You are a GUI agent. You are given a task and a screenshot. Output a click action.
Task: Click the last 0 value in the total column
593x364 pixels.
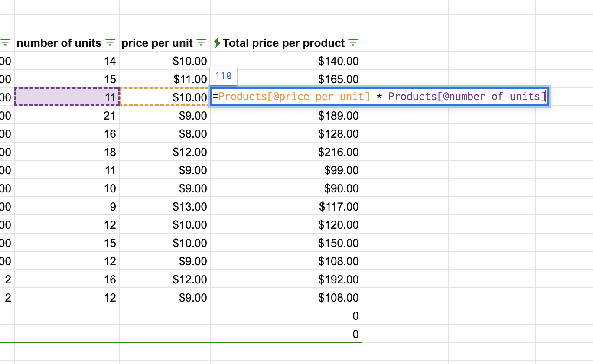coord(286,334)
